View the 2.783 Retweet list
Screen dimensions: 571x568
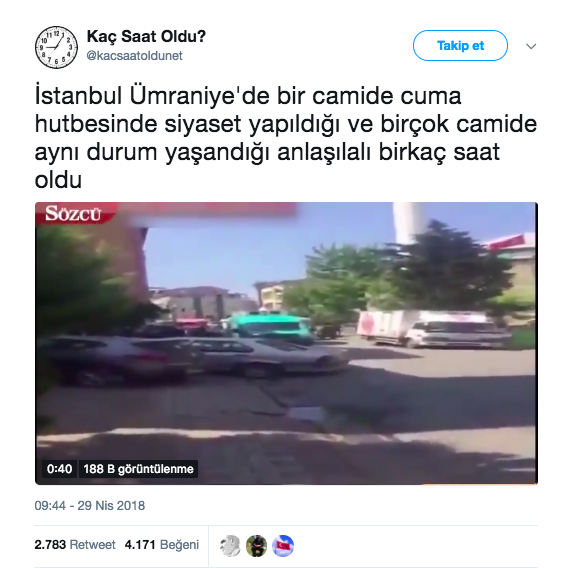point(75,545)
